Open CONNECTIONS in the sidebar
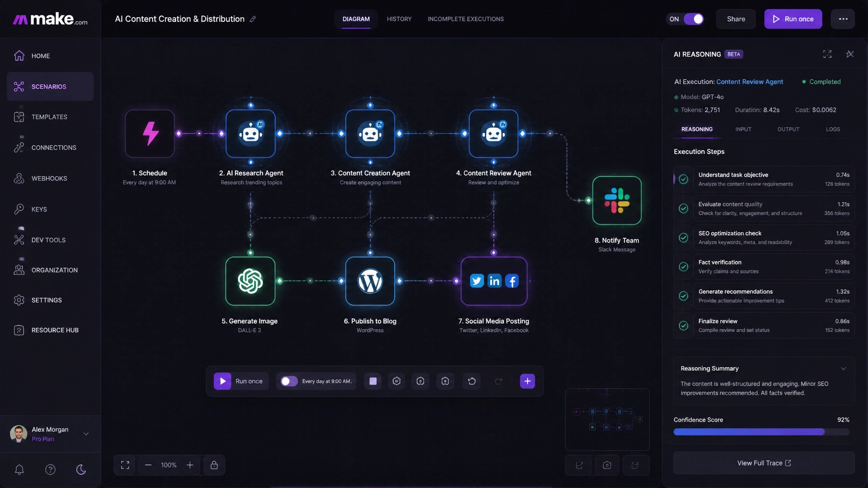 point(50,148)
